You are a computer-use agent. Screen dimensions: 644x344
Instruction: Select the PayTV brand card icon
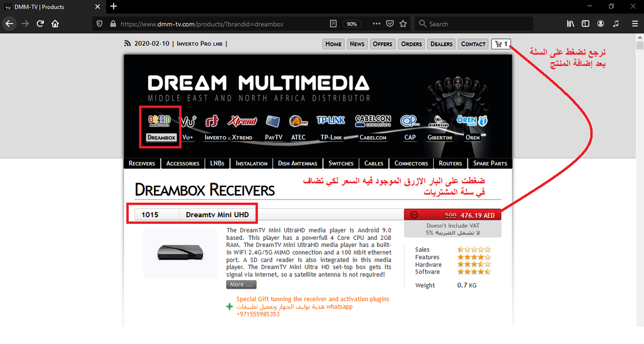(x=273, y=121)
